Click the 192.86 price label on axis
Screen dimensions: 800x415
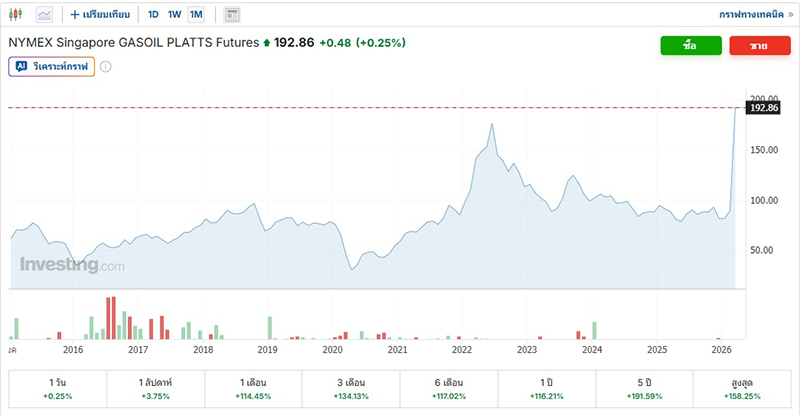(x=763, y=107)
